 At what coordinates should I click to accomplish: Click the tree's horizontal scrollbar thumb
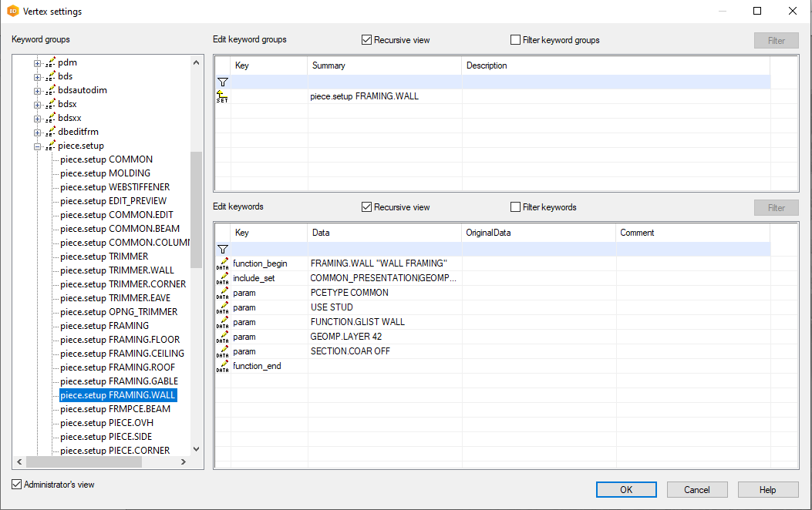click(x=85, y=462)
